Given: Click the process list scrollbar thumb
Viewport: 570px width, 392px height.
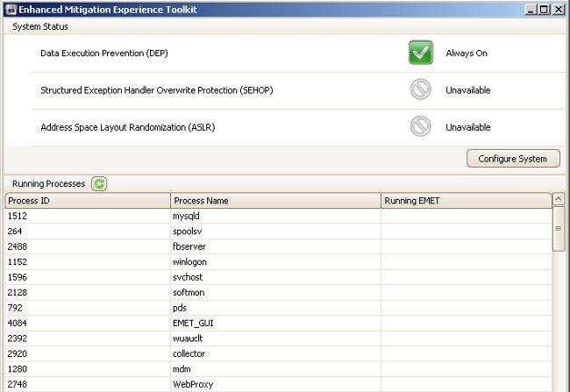Looking at the screenshot, I should click(559, 228).
